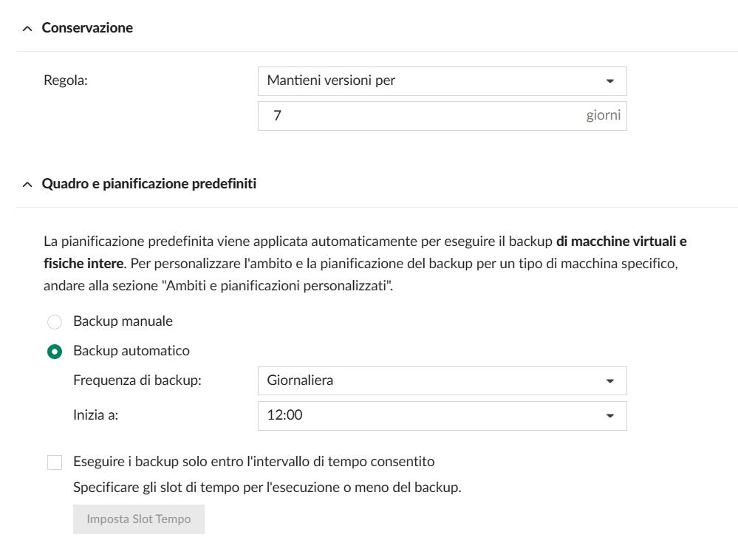738x560 pixels.
Task: Open the 12:00 start time dropdown
Action: (441, 416)
